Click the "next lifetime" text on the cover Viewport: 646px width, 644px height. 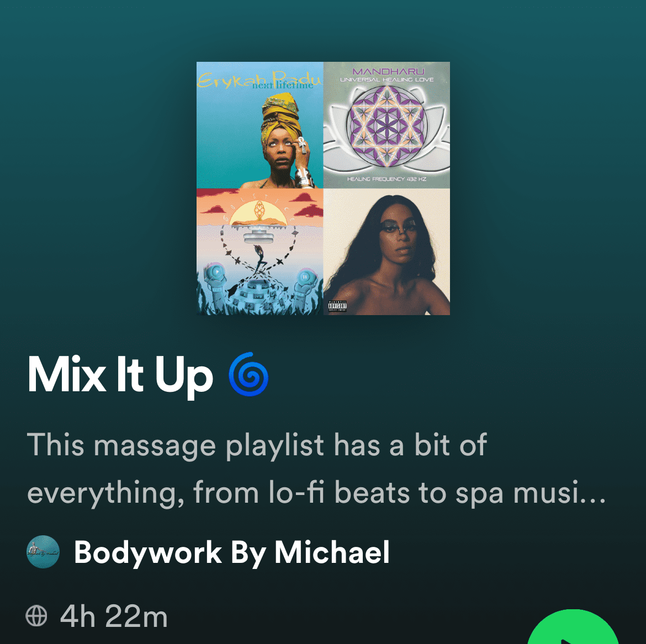(x=283, y=85)
